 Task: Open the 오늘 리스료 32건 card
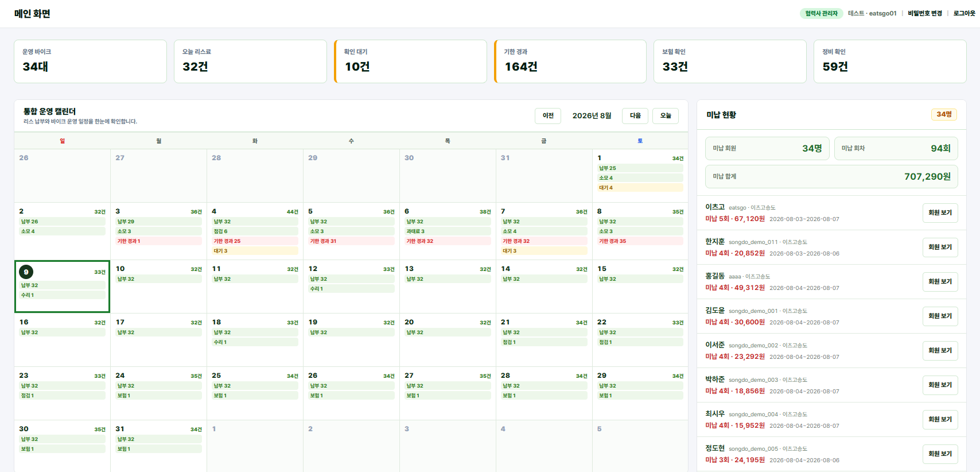click(250, 61)
